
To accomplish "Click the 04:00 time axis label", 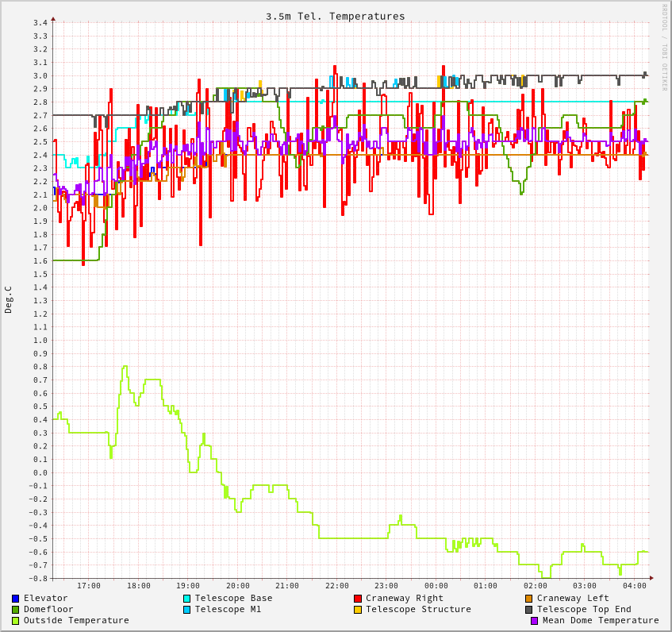I will coord(634,586).
